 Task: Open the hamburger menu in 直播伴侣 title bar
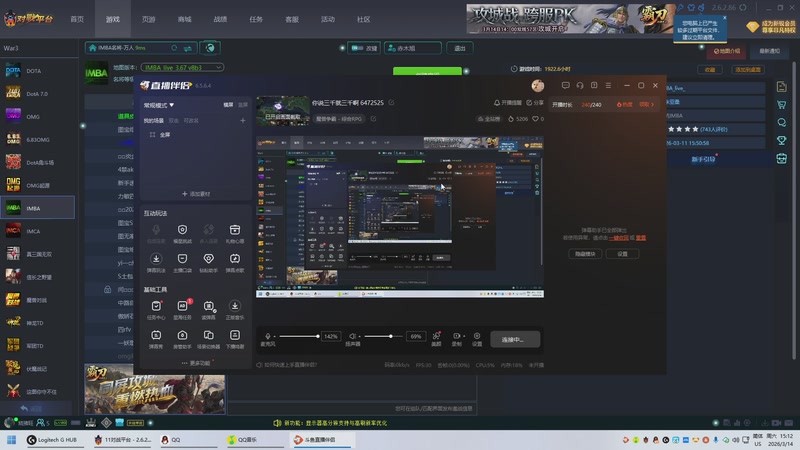(x=608, y=85)
